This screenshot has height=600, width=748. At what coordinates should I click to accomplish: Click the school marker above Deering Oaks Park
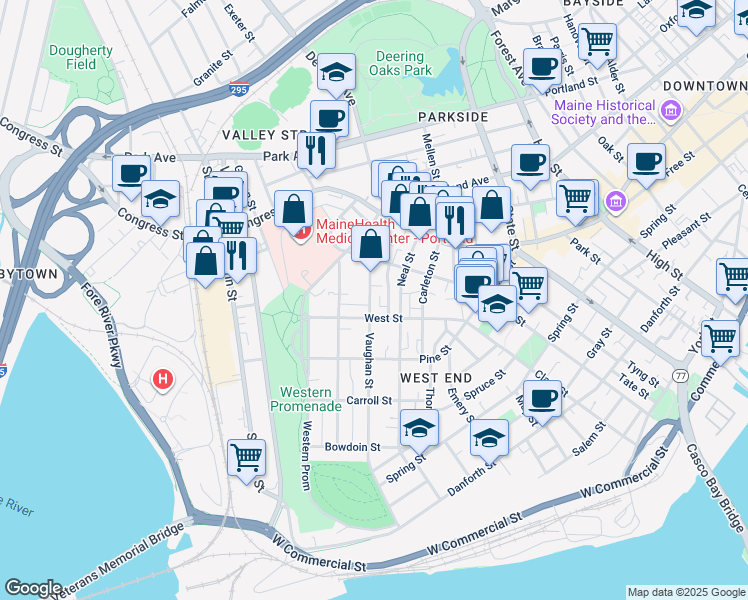pyautogui.click(x=336, y=76)
